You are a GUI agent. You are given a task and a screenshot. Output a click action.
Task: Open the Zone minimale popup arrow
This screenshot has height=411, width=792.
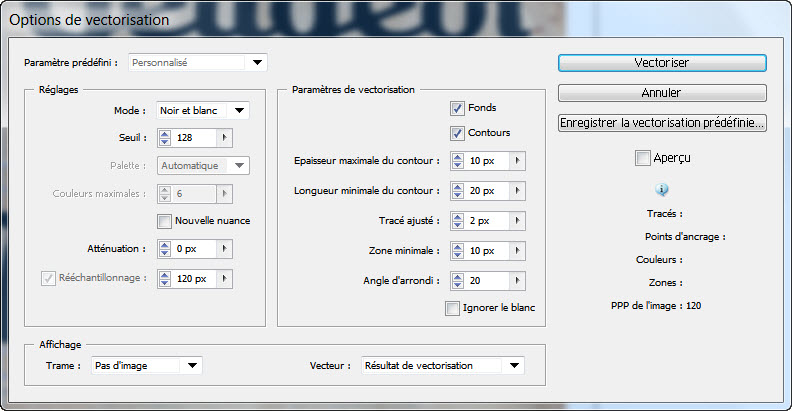pyautogui.click(x=518, y=251)
